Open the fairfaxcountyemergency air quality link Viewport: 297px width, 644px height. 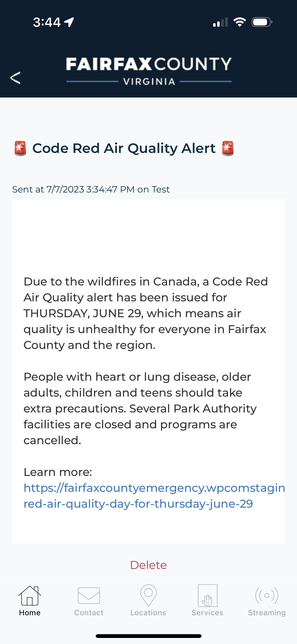[154, 496]
